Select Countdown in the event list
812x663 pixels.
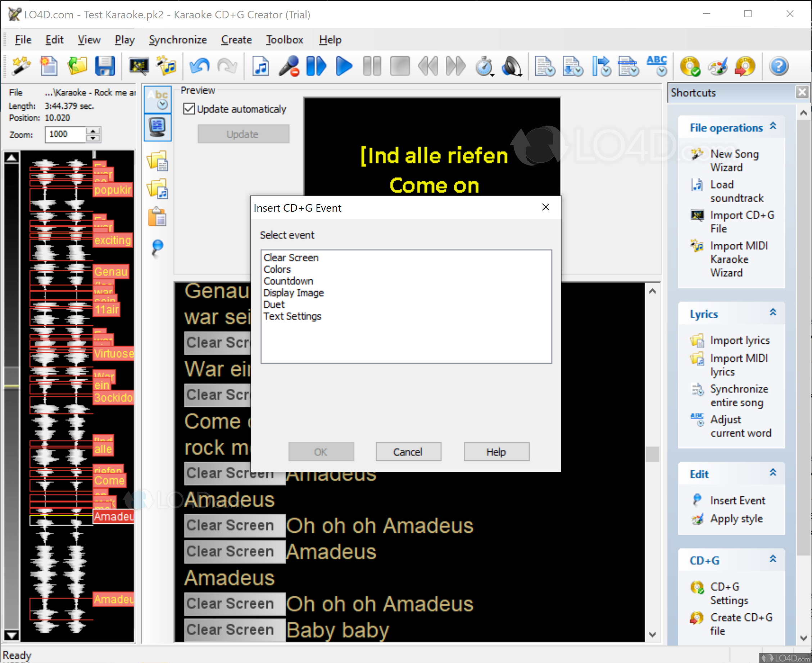[x=288, y=281]
